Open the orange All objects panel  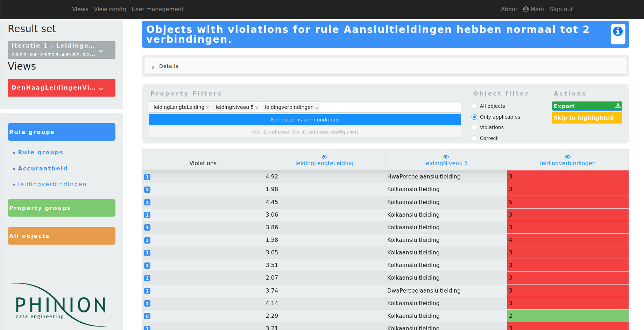62,236
